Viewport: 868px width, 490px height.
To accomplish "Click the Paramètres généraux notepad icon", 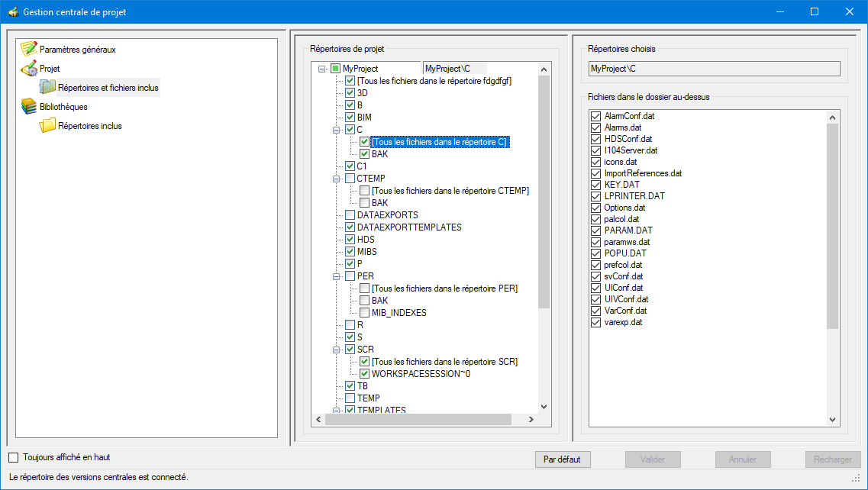I will (x=29, y=49).
